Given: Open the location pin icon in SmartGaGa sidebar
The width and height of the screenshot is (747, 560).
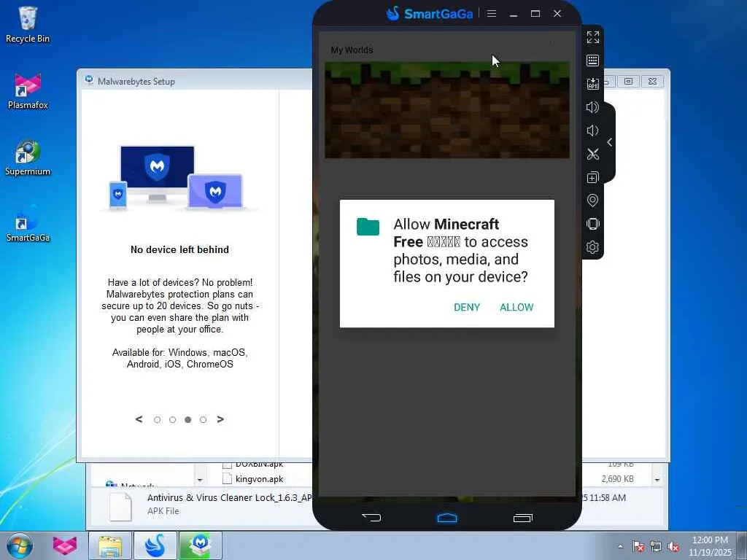Looking at the screenshot, I should pos(592,201).
